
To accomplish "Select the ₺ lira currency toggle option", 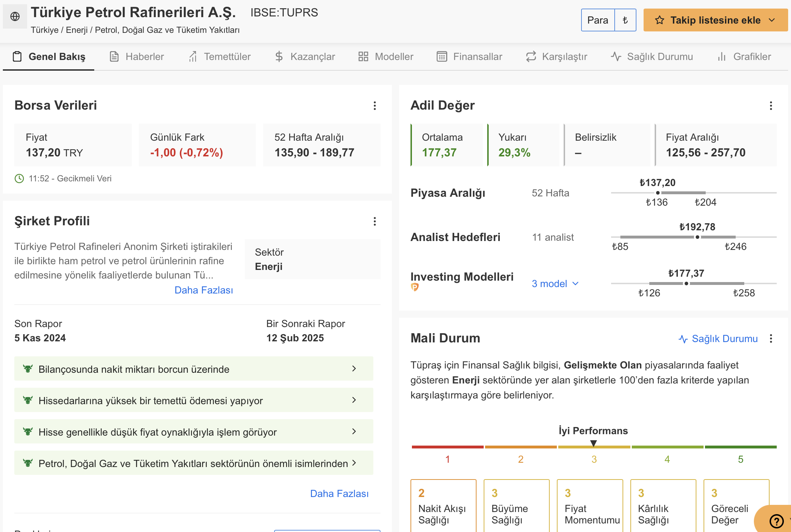I will pos(625,20).
